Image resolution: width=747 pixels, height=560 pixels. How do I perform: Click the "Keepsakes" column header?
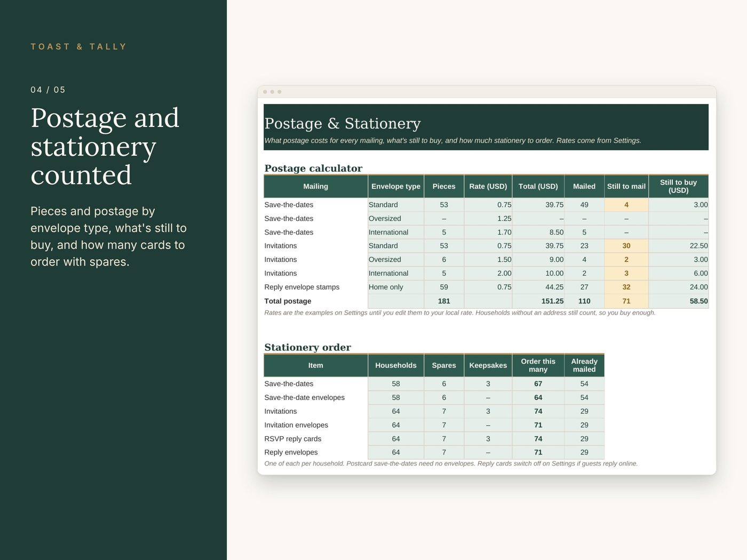pyautogui.click(x=488, y=365)
